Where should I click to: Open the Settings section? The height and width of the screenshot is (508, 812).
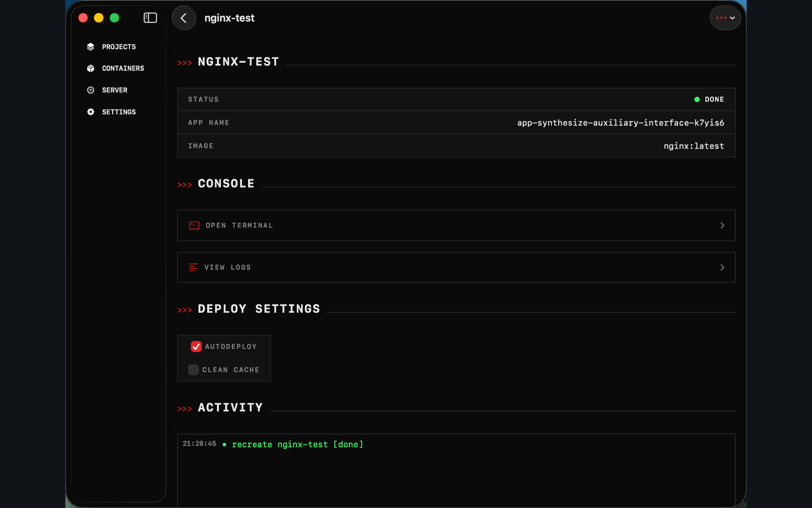click(x=119, y=112)
